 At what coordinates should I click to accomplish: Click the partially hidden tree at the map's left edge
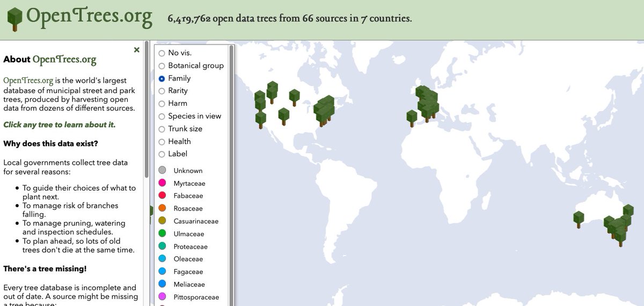[151, 215]
